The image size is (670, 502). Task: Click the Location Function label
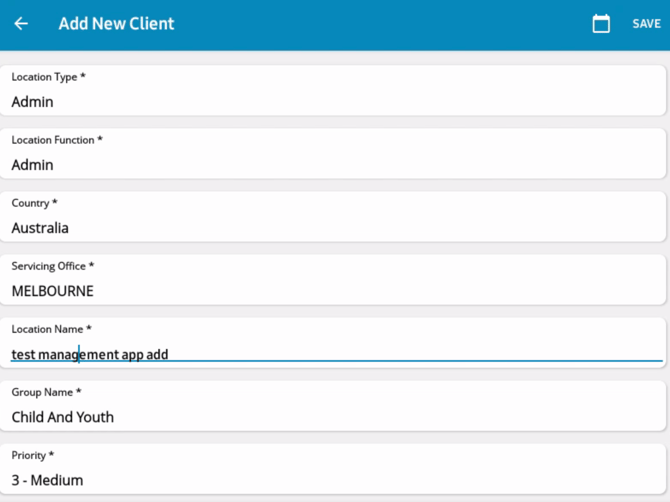pyautogui.click(x=57, y=140)
